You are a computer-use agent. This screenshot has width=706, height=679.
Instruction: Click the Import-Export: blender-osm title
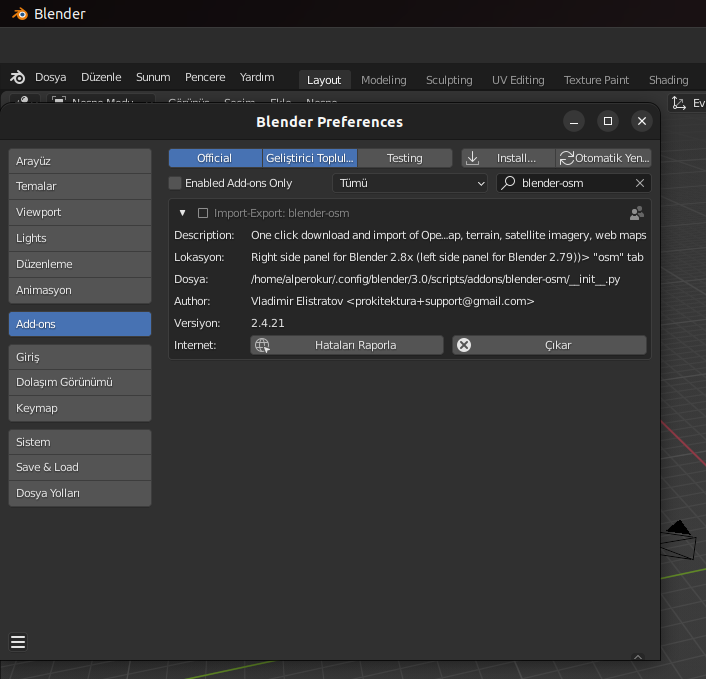pos(281,213)
